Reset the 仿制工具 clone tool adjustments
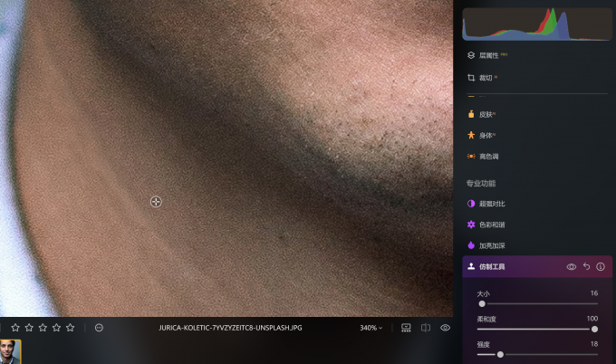Screen dimensions: 616x364 tap(586, 266)
